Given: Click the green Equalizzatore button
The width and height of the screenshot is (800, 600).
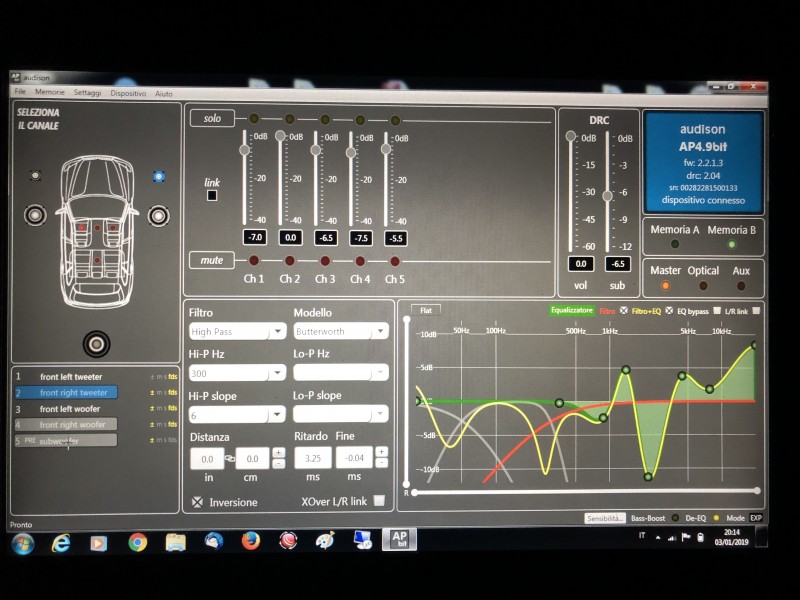Looking at the screenshot, I should coord(572,310).
